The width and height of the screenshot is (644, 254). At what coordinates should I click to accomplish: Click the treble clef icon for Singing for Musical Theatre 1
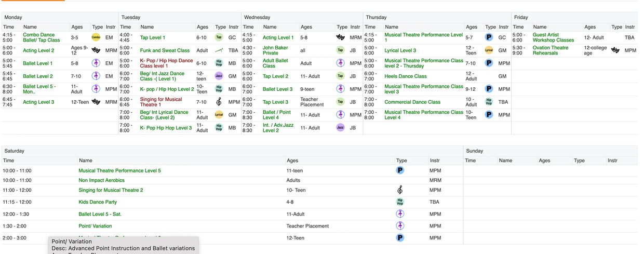[219, 102]
